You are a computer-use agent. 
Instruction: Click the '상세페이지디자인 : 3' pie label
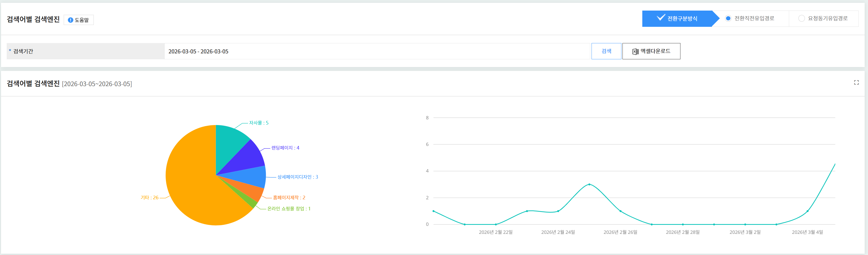click(x=297, y=177)
